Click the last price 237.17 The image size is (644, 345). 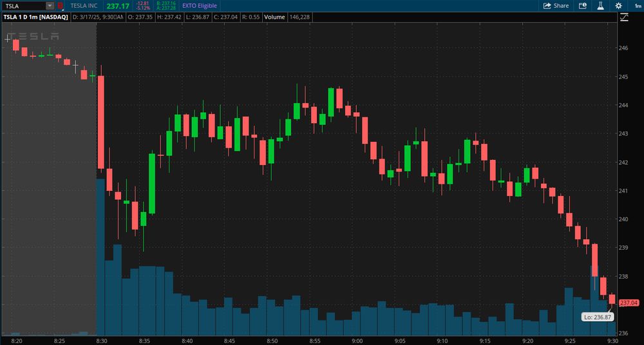pos(118,6)
